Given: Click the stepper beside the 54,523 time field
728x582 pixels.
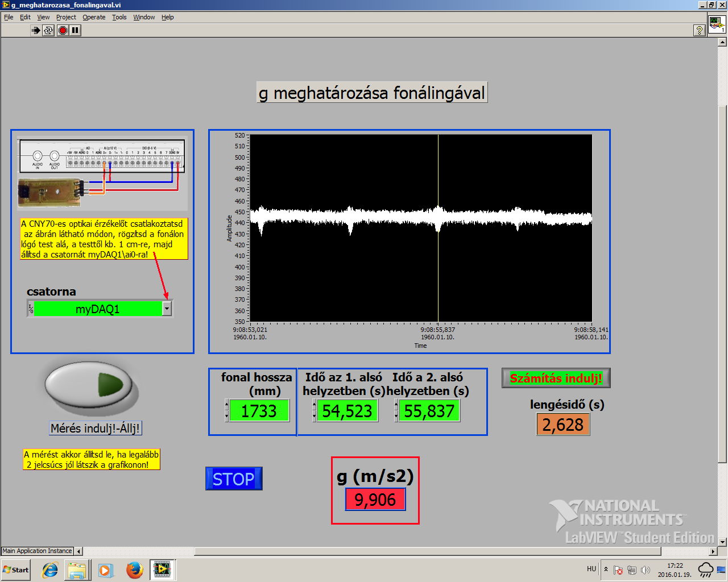Looking at the screenshot, I should (x=314, y=410).
